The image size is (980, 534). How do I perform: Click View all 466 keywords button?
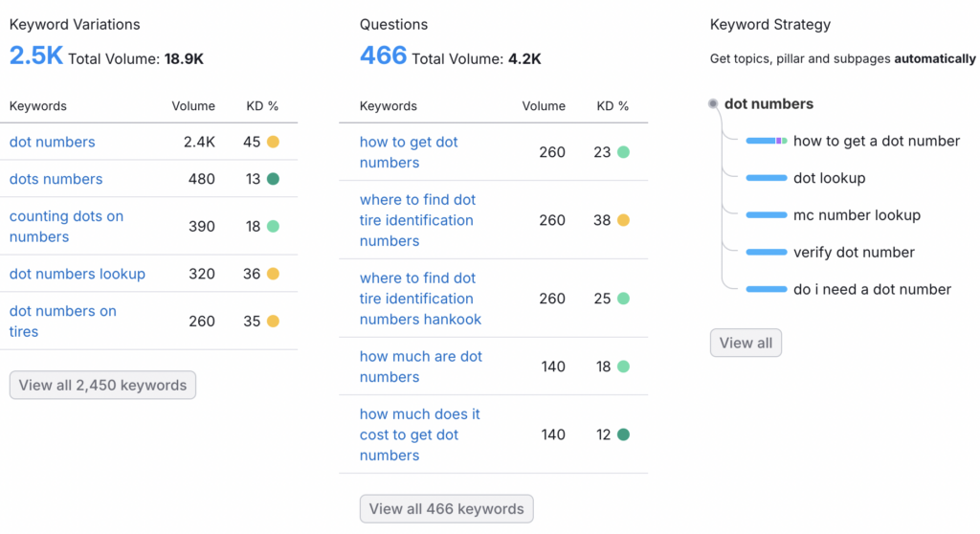[446, 509]
